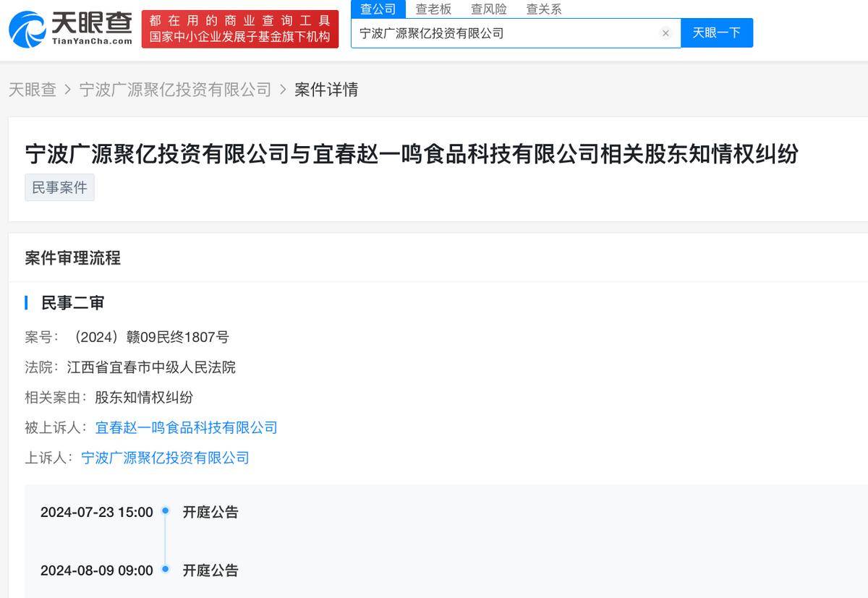This screenshot has width=868, height=598.
Task: Open the red promotional banner
Action: click(x=240, y=29)
